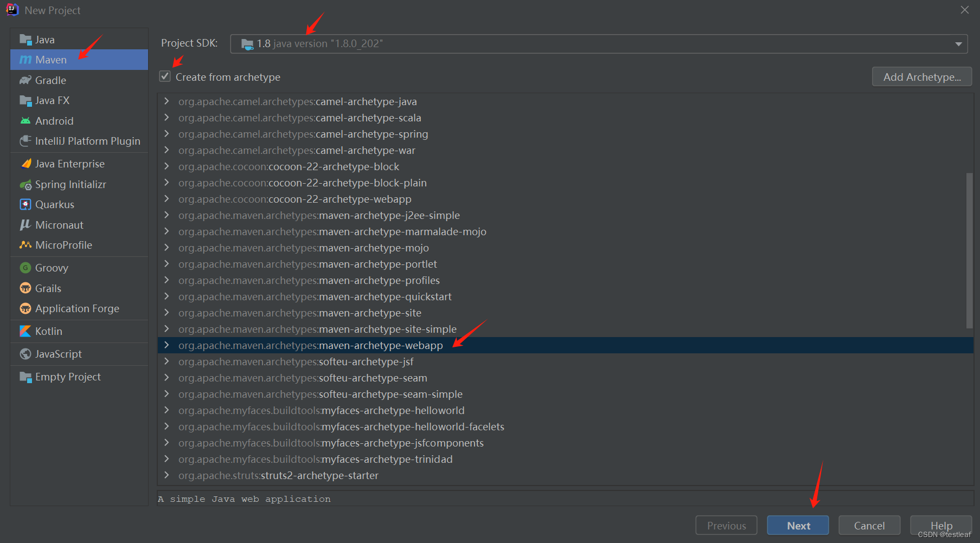Expand the myfaces-archetype-trinidad node
The image size is (980, 543).
[166, 459]
